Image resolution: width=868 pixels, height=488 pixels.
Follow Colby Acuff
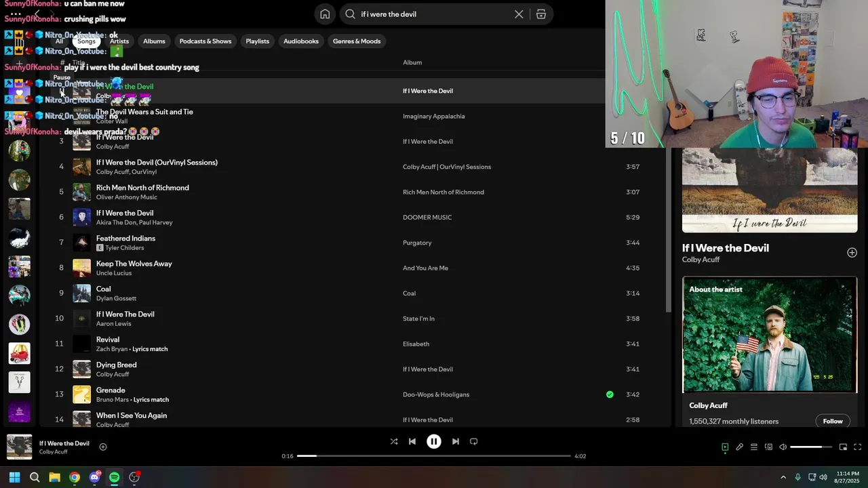833,421
